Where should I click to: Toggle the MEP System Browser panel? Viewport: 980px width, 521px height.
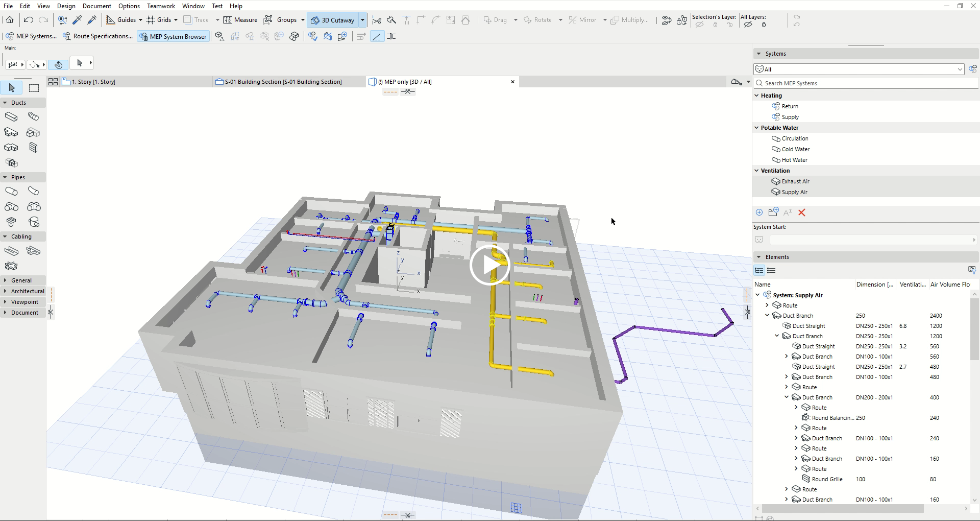[173, 36]
